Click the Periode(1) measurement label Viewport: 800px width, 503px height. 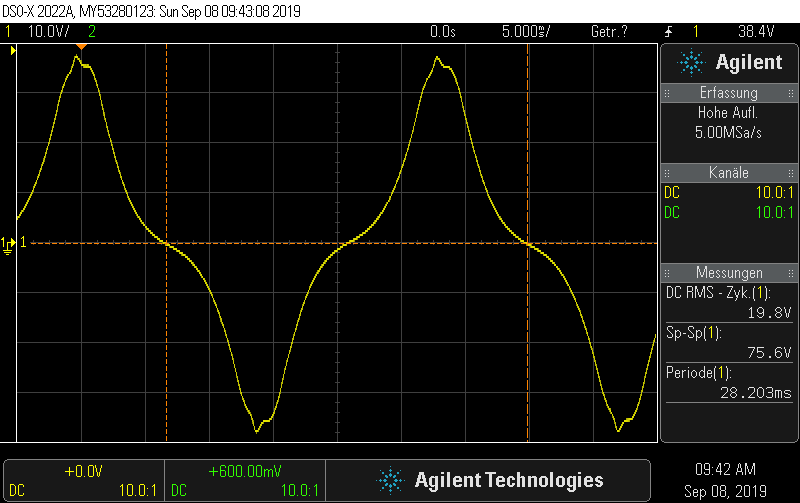(698, 373)
